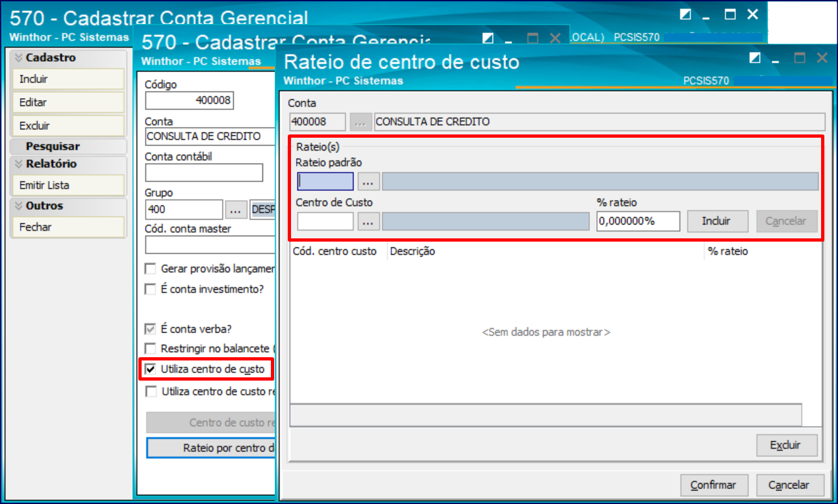Click the Confirmar button
838x504 pixels.
(x=714, y=485)
